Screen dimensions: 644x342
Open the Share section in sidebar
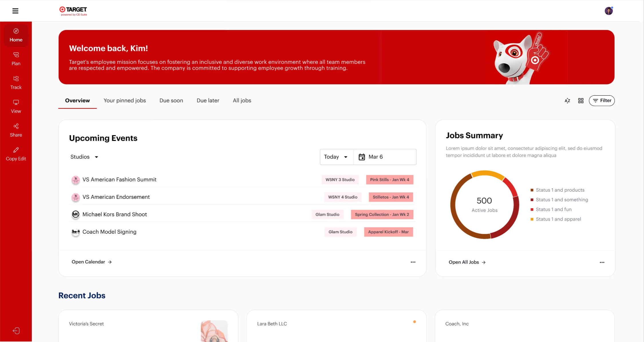(x=16, y=130)
